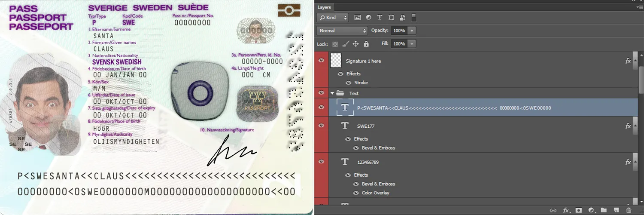Click the scrollbar down arrow in Layers
The height and width of the screenshot is (215, 644).
(641, 201)
